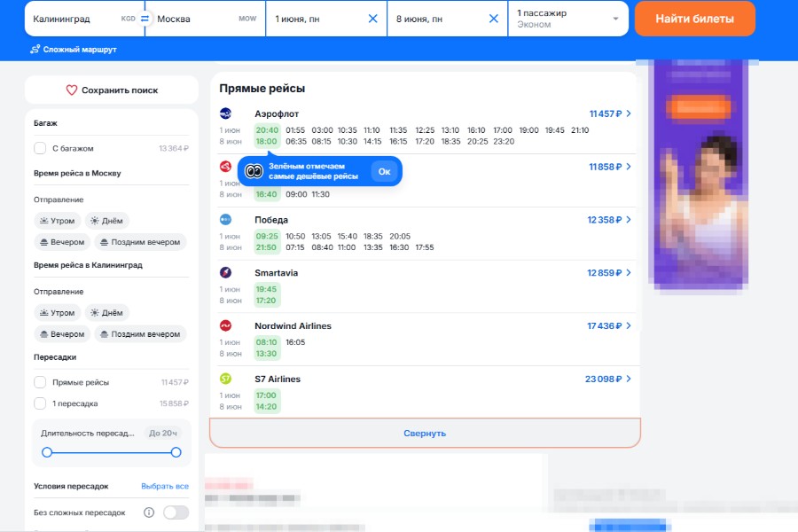Screen dimensions: 798x532
Task: Open the Сложный маршрут link
Action: (x=74, y=50)
